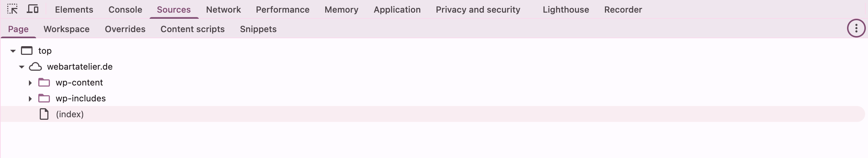Collapse the webartatelier.de domain node

click(x=22, y=67)
